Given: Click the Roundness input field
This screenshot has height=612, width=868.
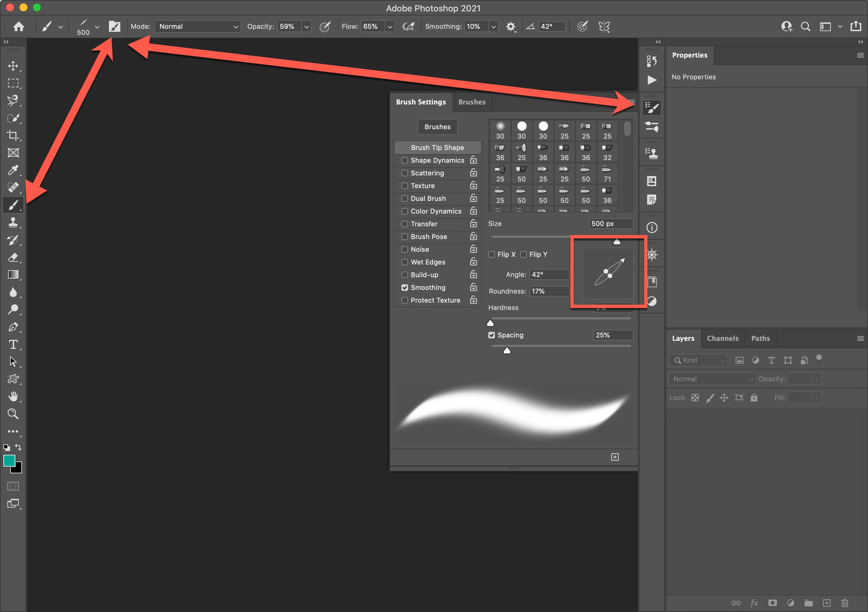Looking at the screenshot, I should (549, 291).
